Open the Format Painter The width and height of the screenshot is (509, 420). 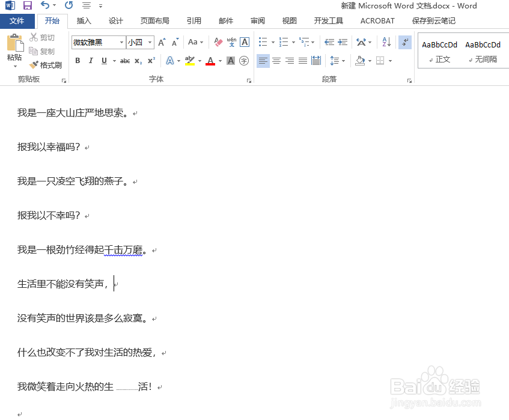pyautogui.click(x=46, y=65)
